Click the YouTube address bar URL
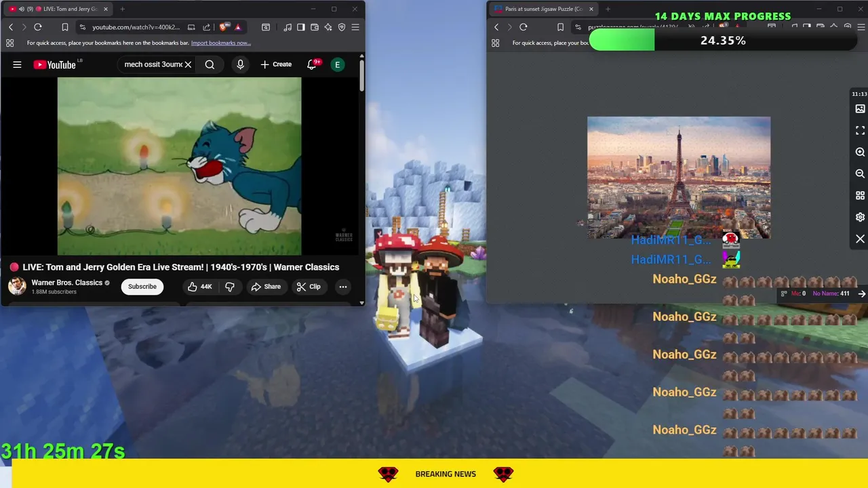868x488 pixels. tap(136, 27)
